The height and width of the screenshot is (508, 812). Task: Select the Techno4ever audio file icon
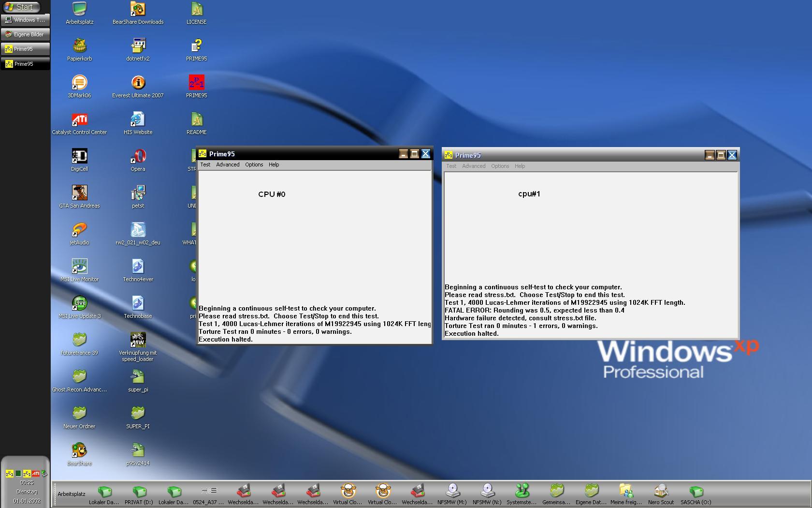click(x=138, y=270)
